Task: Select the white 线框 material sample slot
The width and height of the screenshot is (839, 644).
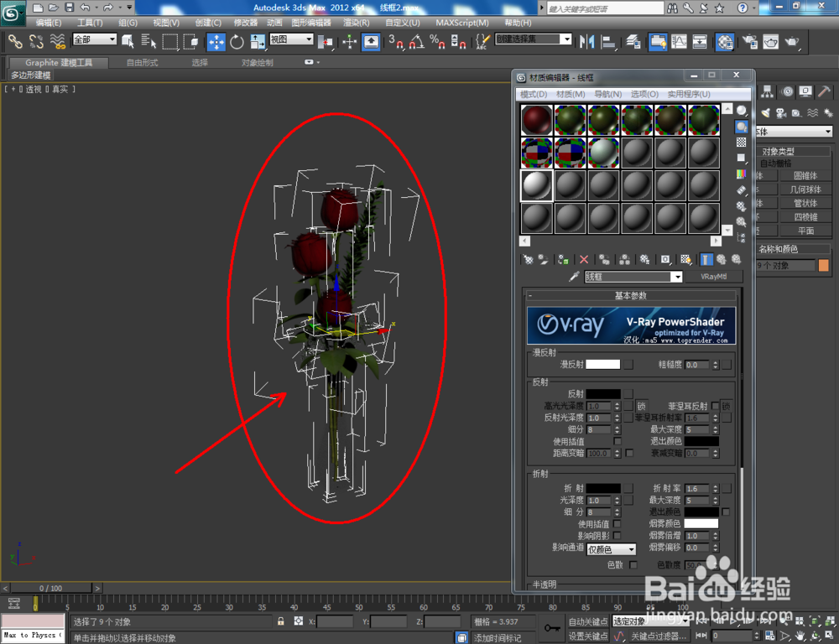Action: tap(537, 185)
